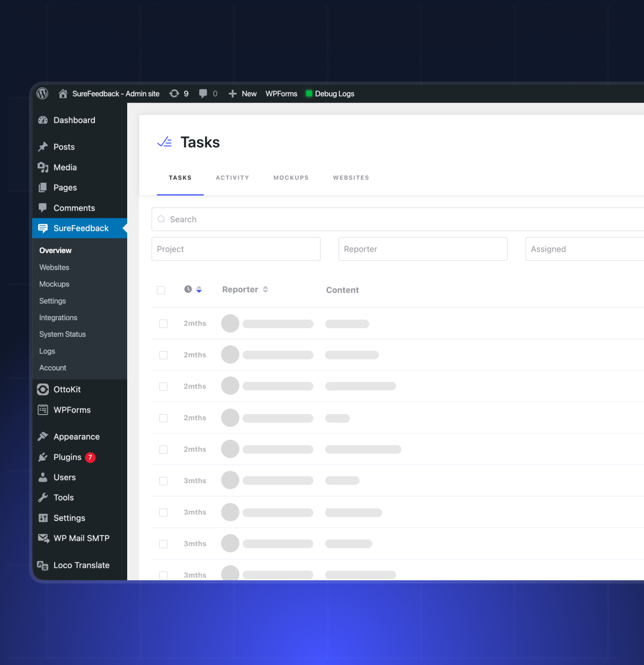Check the checkbox on the last visible task row
This screenshot has height=665, width=644.
pyautogui.click(x=163, y=574)
